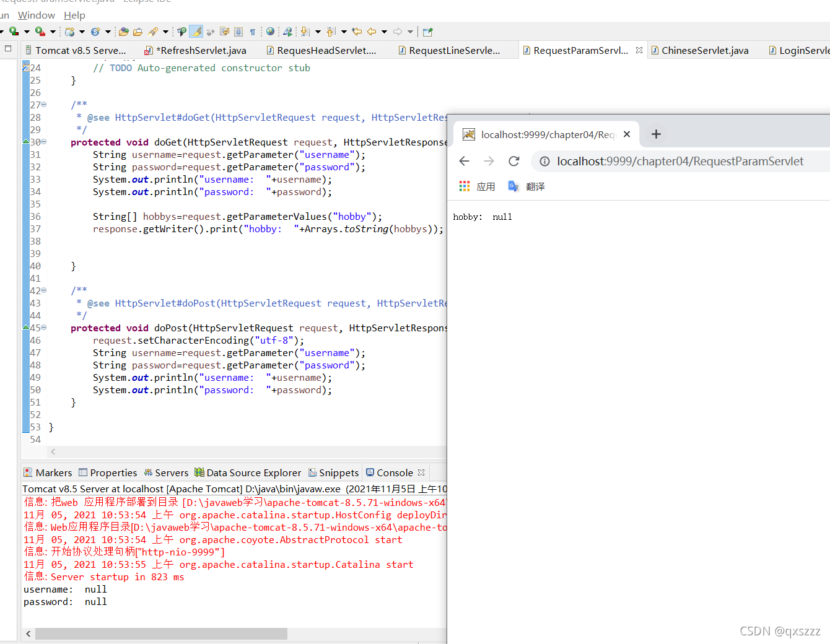
Task: Collapse the doPost method at line 45
Action: (x=44, y=328)
